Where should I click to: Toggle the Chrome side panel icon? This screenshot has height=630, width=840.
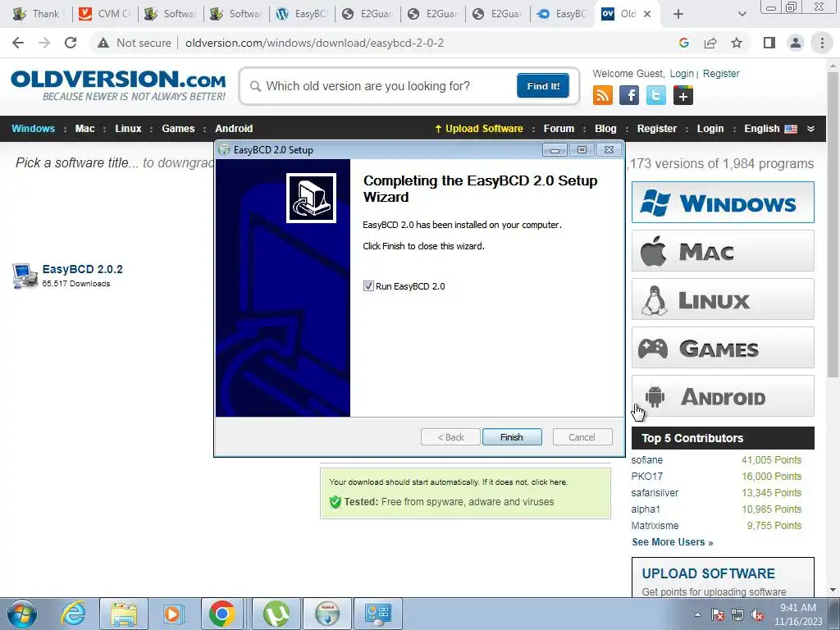click(769, 43)
